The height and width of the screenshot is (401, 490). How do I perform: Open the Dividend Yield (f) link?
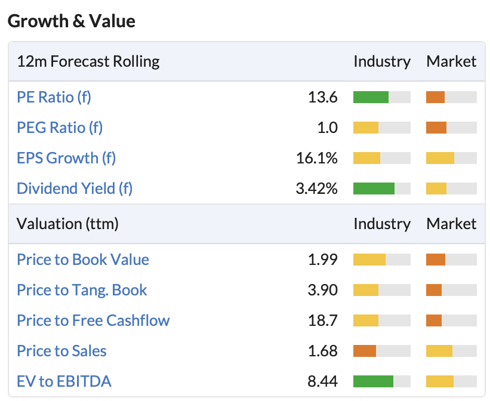pyautogui.click(x=75, y=188)
